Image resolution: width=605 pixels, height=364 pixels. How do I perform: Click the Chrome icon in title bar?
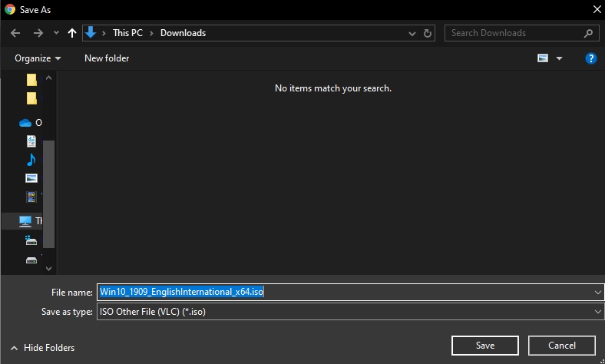10,10
